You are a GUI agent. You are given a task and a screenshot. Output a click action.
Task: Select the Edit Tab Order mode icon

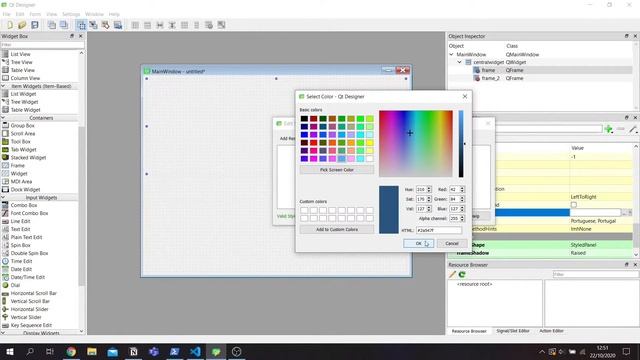click(118, 25)
